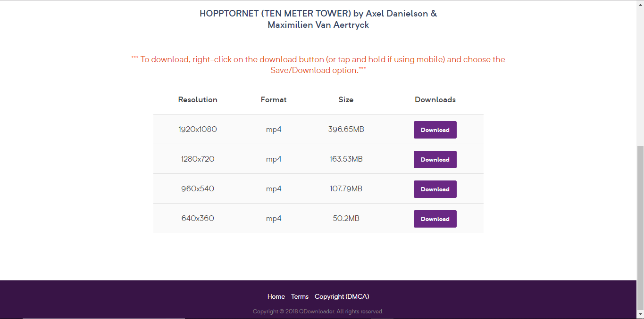Click the 163.53MB size value
The width and height of the screenshot is (644, 319).
click(x=346, y=159)
